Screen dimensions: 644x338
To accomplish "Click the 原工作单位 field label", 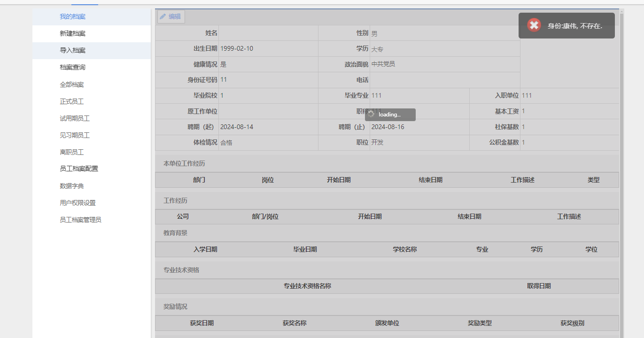I will [202, 111].
